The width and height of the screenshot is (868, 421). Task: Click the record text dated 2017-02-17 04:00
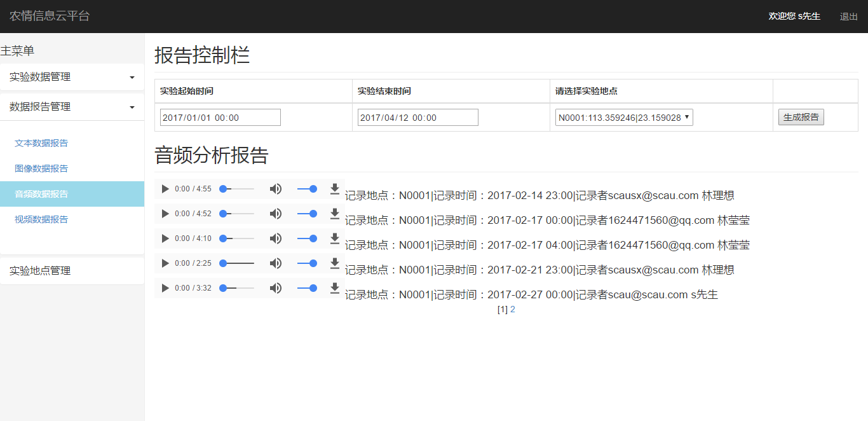[547, 245]
